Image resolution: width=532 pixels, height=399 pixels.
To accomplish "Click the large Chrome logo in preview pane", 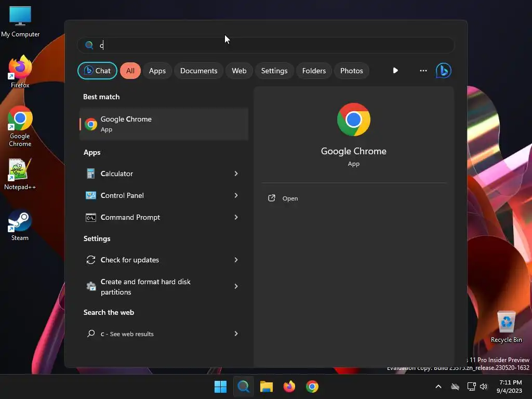I will point(353,119).
